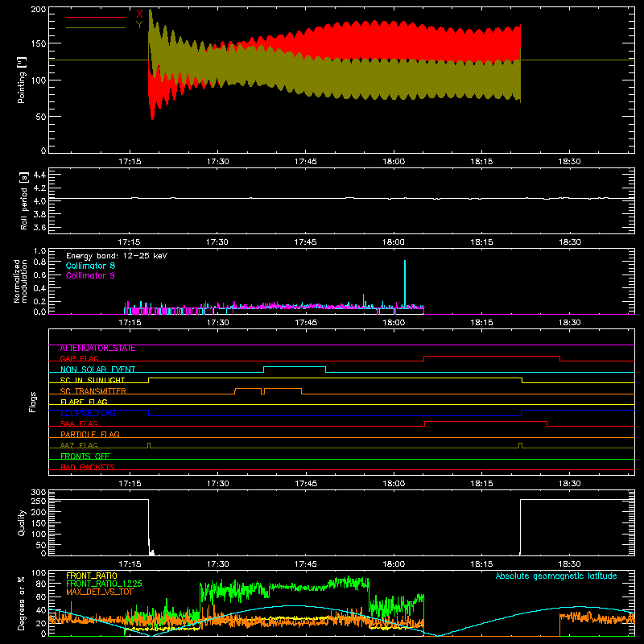The width and height of the screenshot is (644, 644).
Task: Click the 18:15 time label under Quality plot
Action: pyautogui.click(x=481, y=564)
